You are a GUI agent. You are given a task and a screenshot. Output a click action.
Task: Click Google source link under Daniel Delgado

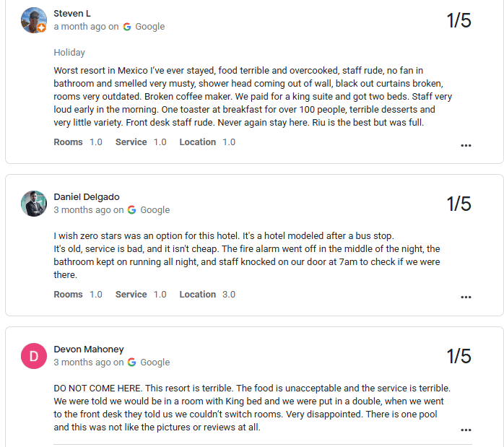(155, 210)
